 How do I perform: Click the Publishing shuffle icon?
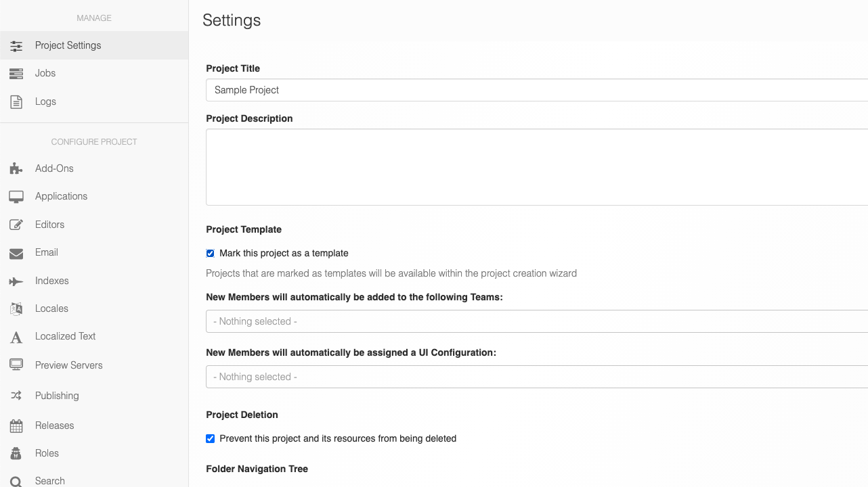coord(16,396)
